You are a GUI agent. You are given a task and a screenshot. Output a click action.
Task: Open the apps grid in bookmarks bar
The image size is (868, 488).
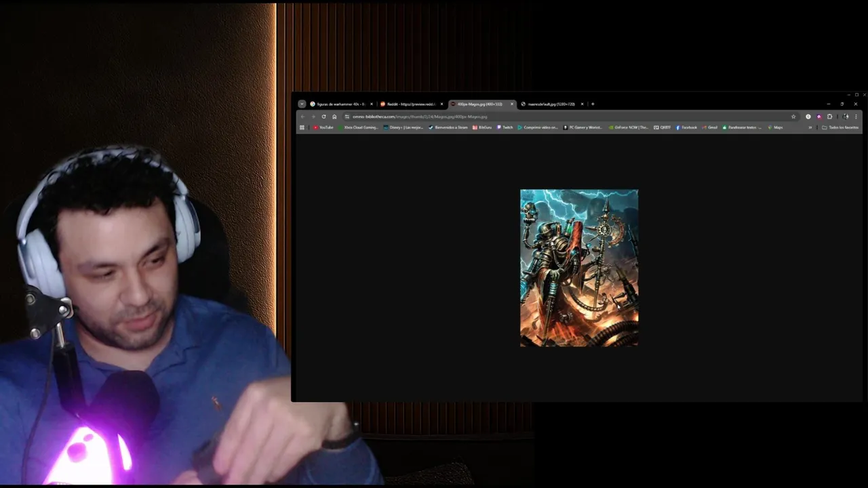tap(302, 127)
